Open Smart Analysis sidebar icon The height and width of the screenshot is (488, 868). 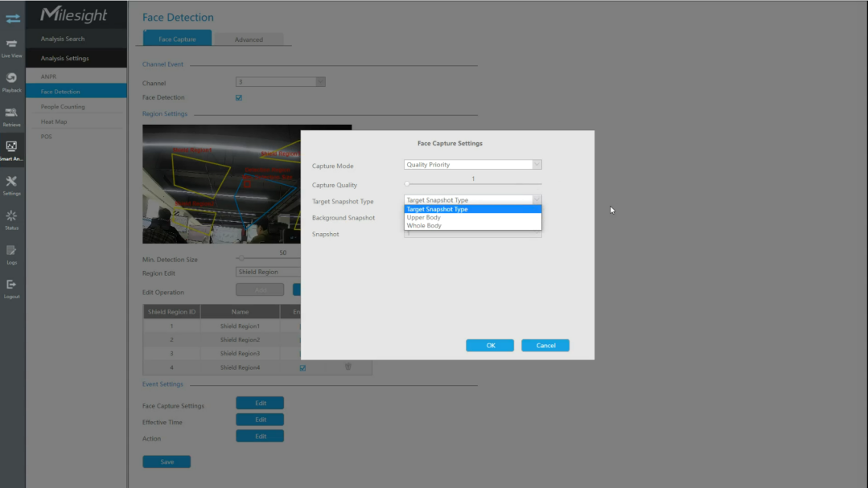[x=11, y=150]
